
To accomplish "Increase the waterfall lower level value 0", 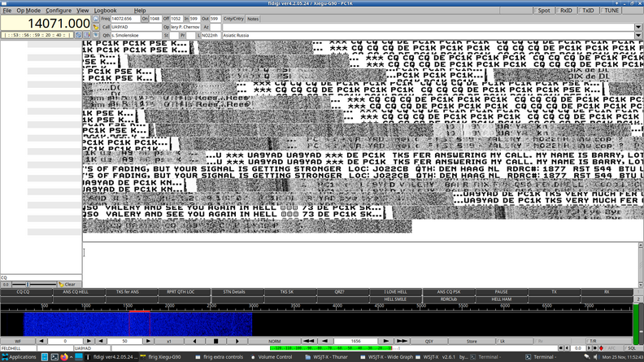I will 89,341.
